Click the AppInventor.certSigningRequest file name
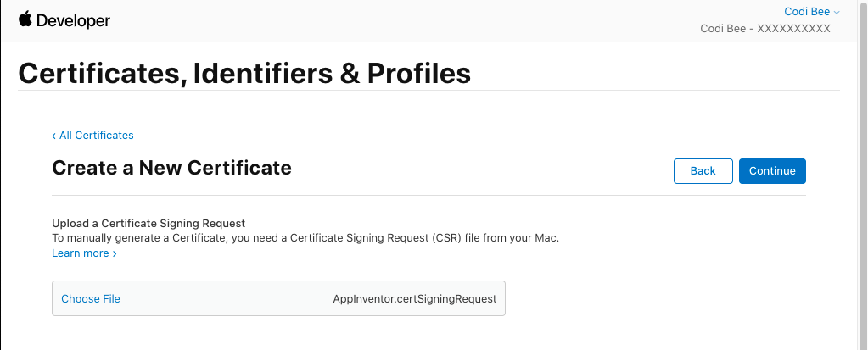 pyautogui.click(x=414, y=299)
